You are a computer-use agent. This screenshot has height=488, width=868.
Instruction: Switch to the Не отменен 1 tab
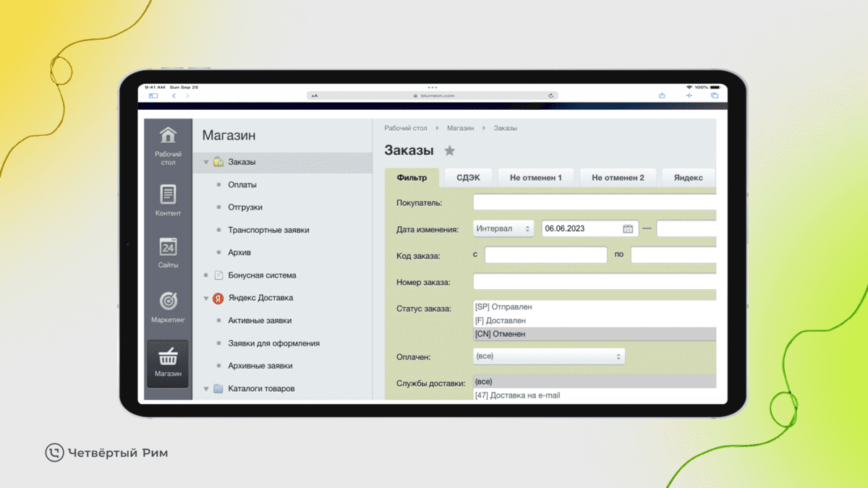(536, 178)
